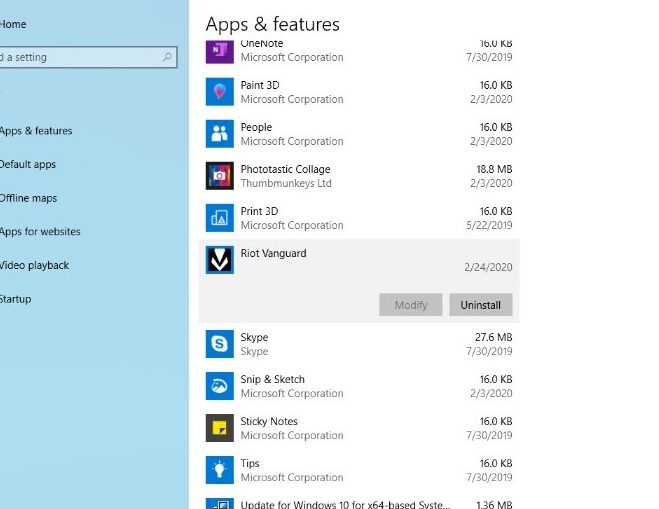This screenshot has width=659, height=509.
Task: Select the Skype app icon
Action: point(220,344)
